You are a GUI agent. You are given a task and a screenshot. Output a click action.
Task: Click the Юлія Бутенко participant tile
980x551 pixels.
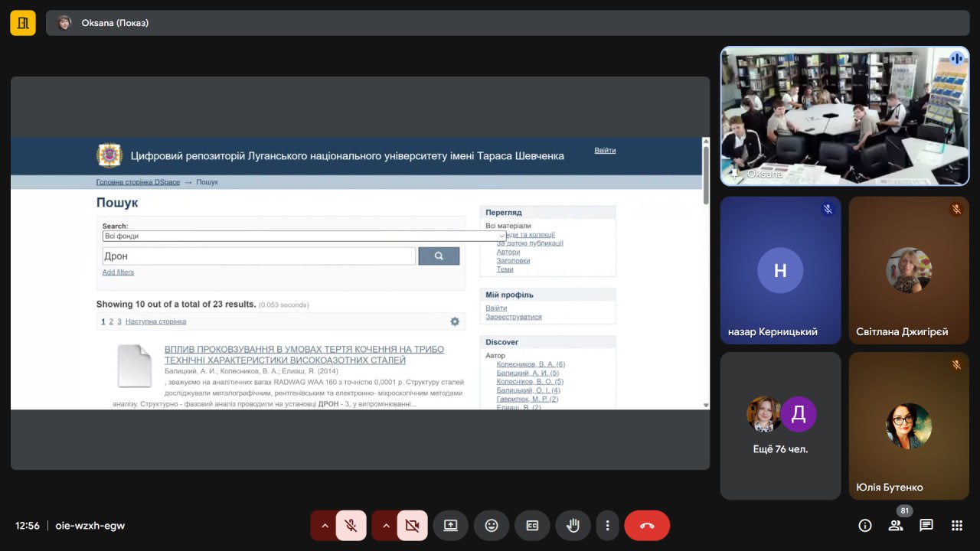[909, 425]
